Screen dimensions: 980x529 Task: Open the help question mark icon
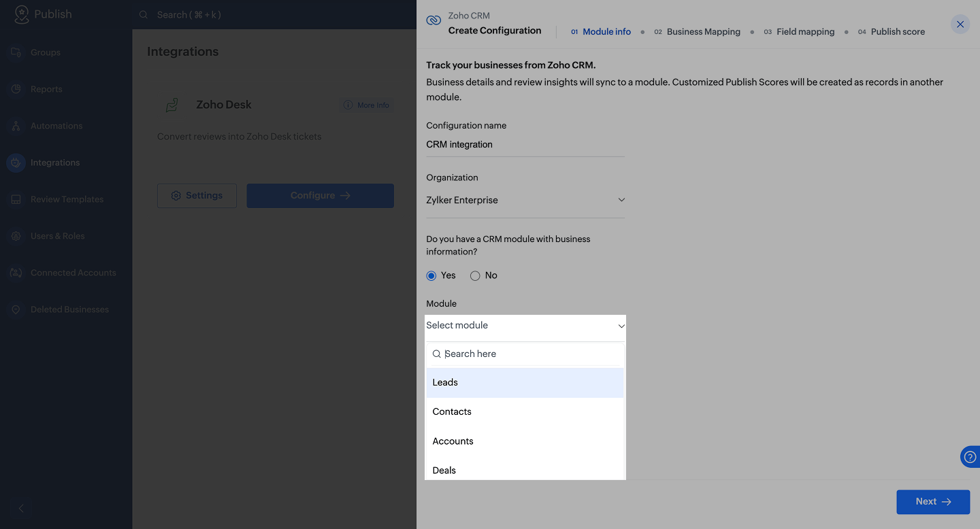point(970,457)
